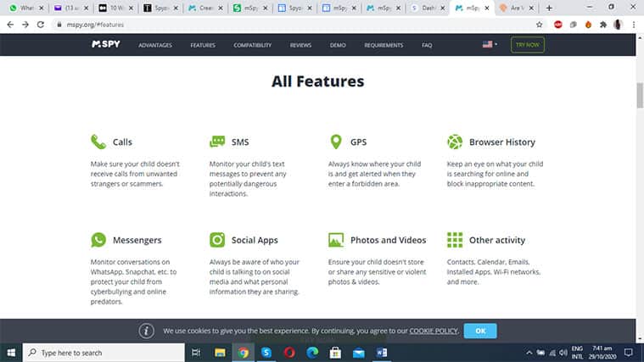
Task: Click the Messengers WhatsApp-style icon
Action: tap(98, 240)
